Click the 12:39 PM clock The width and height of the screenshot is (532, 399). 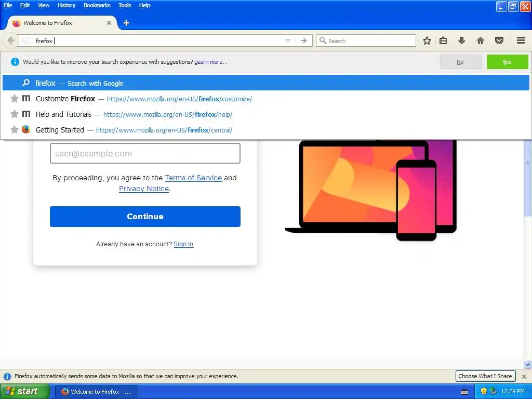pyautogui.click(x=513, y=392)
